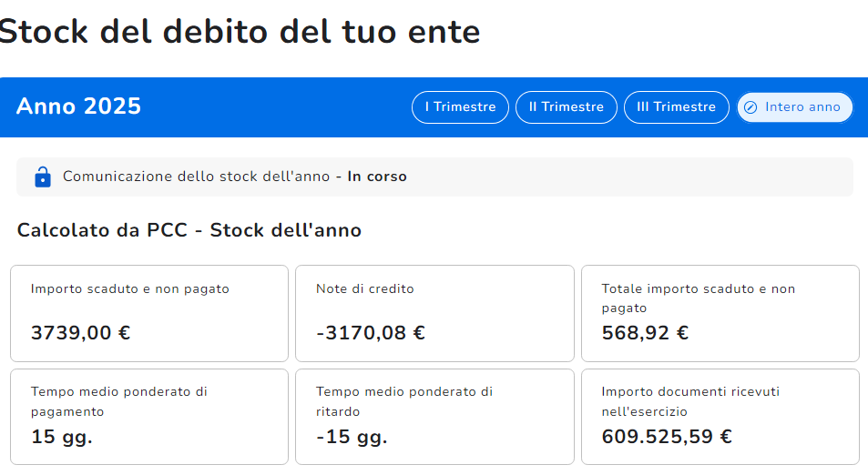Screen dimensions: 868x475
Task: Switch to II Trimestre
Action: [x=567, y=107]
